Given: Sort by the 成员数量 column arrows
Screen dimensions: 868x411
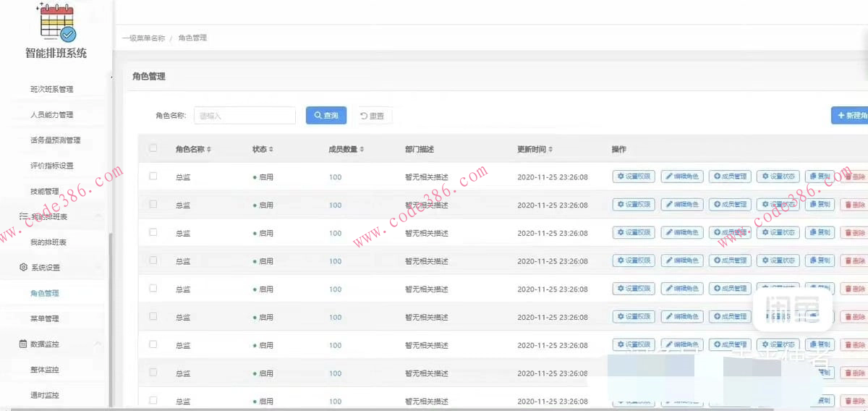Looking at the screenshot, I should click(x=362, y=150).
